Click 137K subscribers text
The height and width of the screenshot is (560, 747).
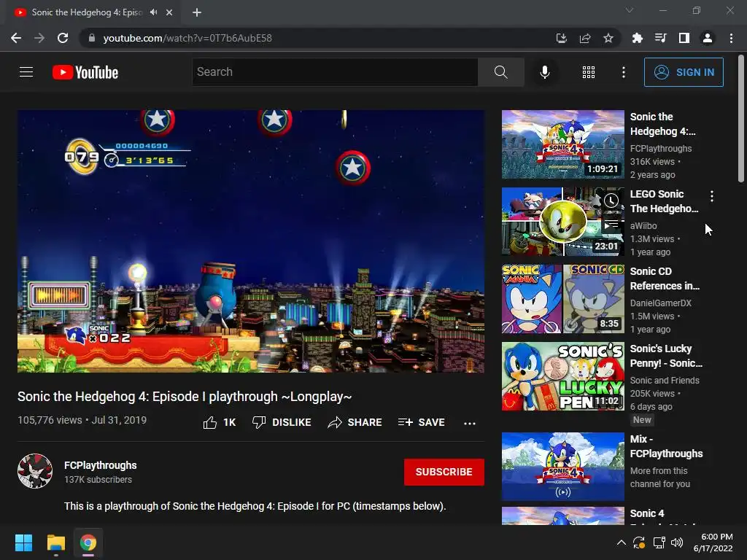[x=98, y=480]
